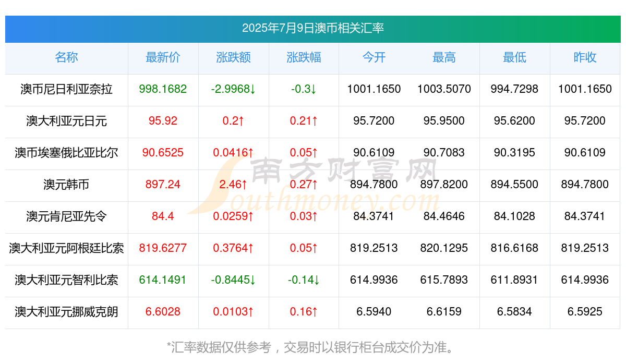Select the row name 澳大利亚元智利比索
Image resolution: width=626 pixels, height=364 pixels.
66,280
